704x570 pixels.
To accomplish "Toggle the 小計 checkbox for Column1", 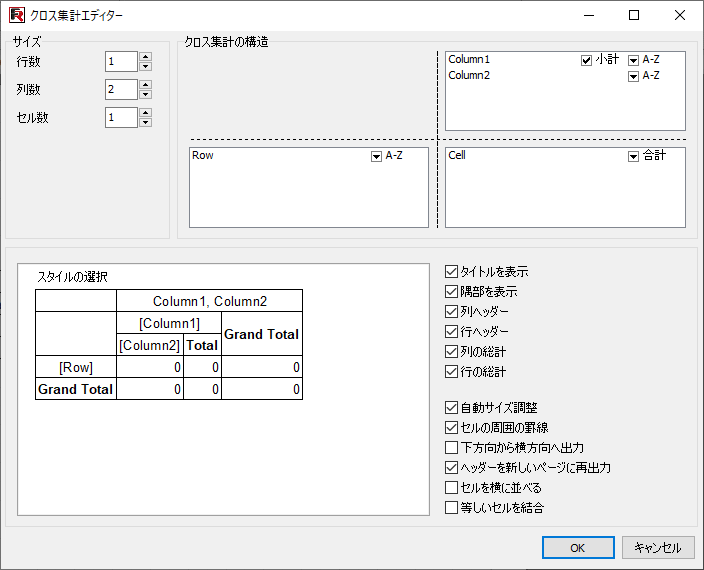I will tap(587, 61).
